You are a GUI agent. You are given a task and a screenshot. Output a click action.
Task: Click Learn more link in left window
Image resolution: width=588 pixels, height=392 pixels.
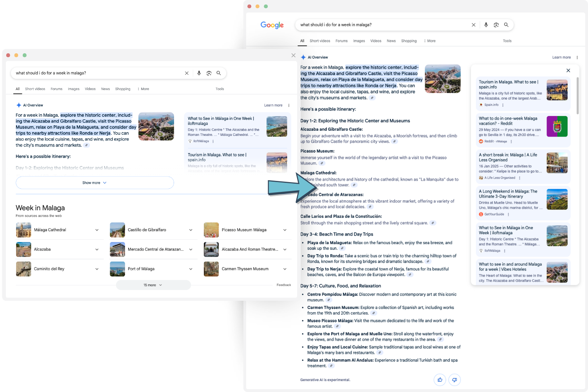(x=273, y=105)
